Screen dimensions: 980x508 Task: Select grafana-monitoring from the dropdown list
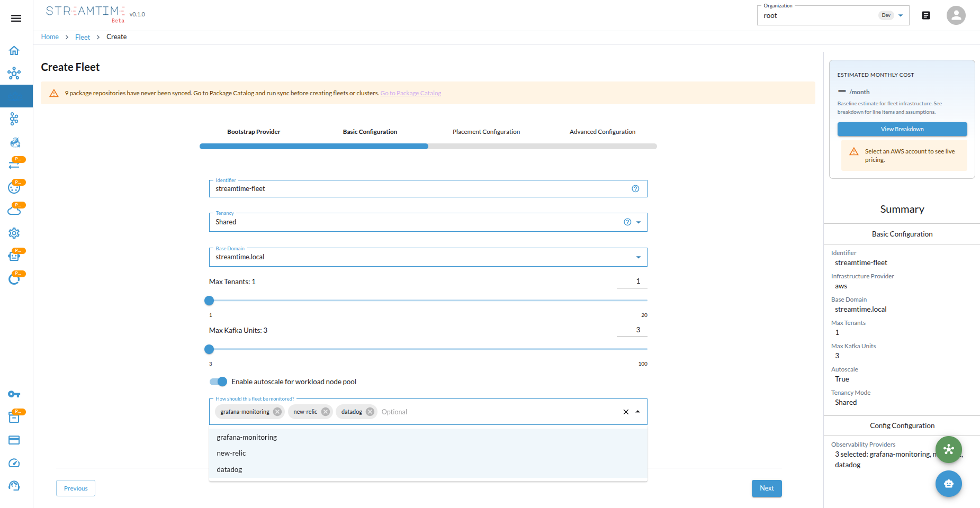pyautogui.click(x=428, y=437)
